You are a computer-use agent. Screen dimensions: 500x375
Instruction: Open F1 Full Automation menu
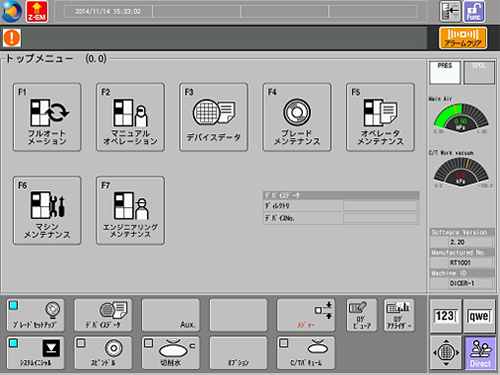(x=47, y=117)
